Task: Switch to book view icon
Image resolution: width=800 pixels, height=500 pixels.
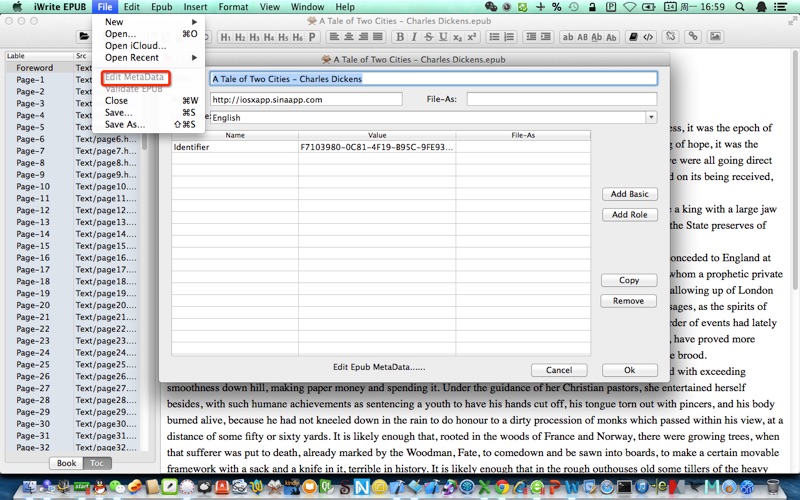Action: tap(633, 37)
